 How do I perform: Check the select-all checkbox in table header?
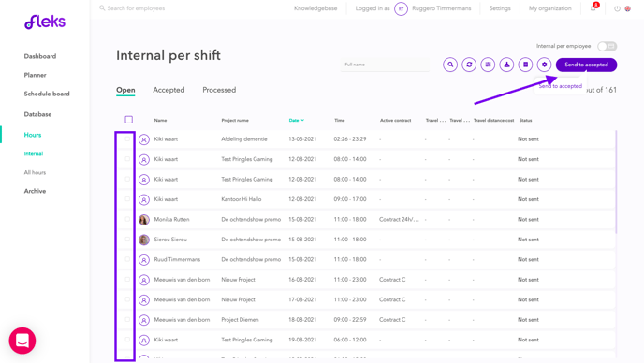click(x=128, y=120)
